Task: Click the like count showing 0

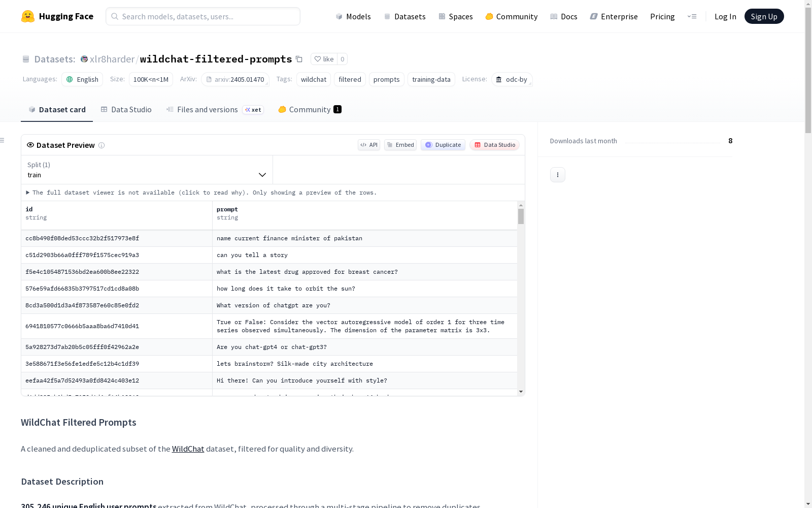Action: click(x=343, y=59)
